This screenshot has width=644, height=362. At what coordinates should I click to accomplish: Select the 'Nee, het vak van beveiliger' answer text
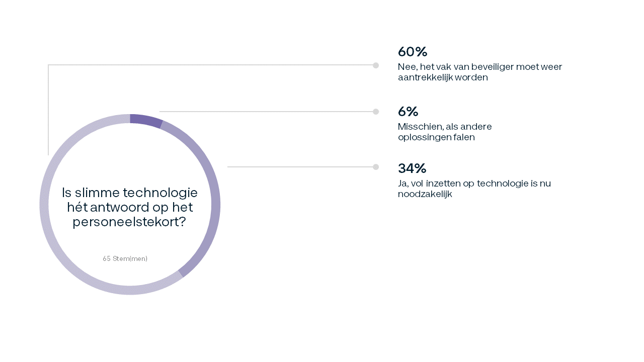click(x=480, y=72)
